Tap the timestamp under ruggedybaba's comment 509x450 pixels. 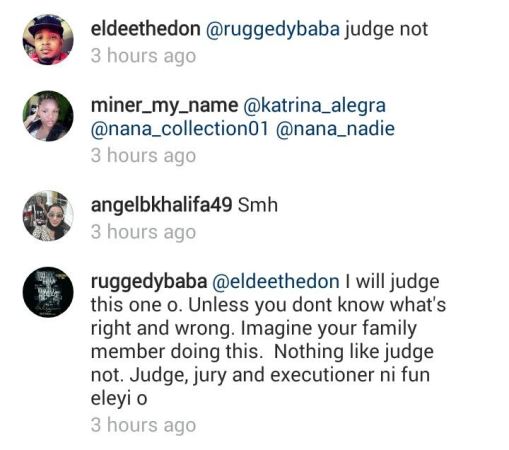point(143,426)
